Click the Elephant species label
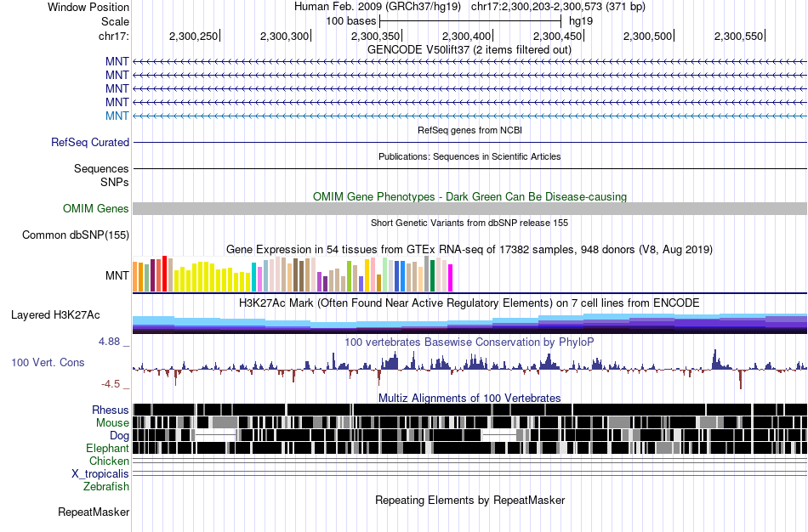 (x=108, y=449)
